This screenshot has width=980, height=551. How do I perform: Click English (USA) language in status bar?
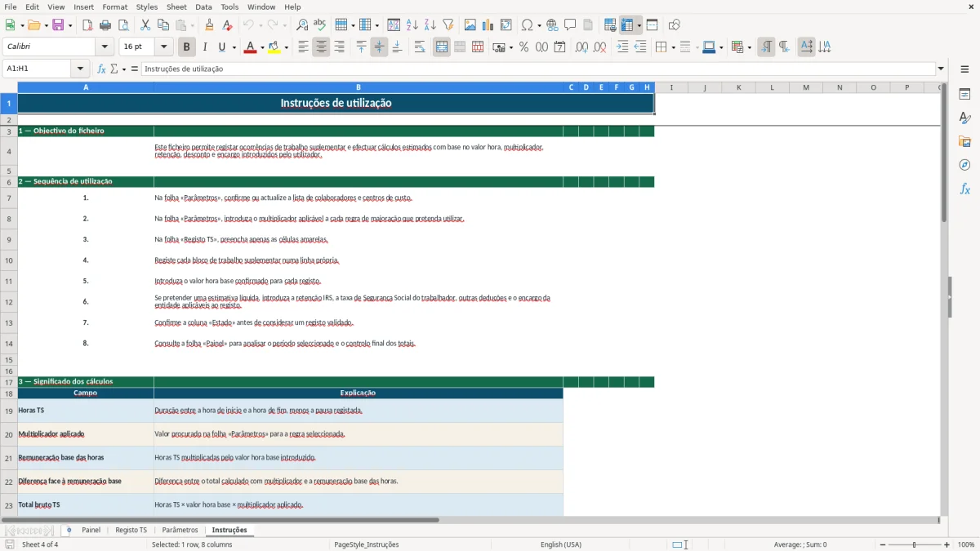(561, 544)
